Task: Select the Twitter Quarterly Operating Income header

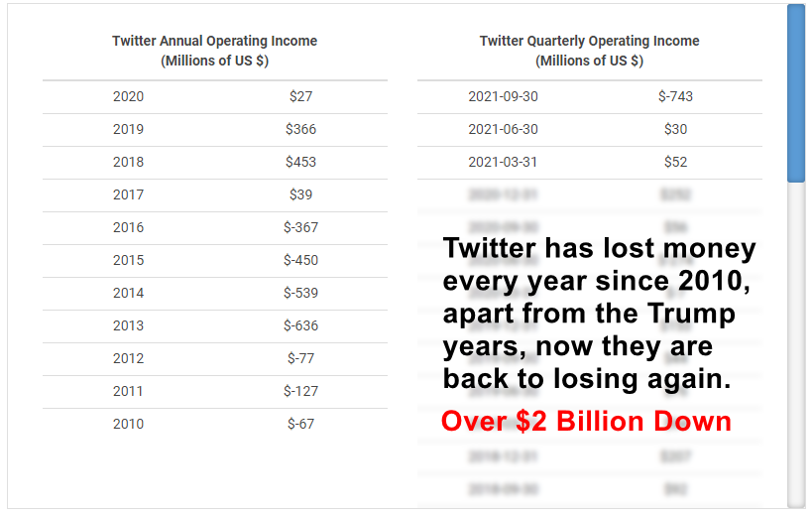Action: [589, 51]
